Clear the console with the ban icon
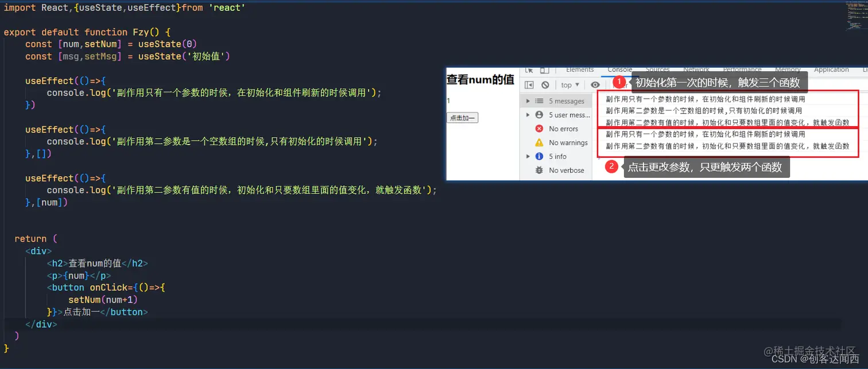This screenshot has height=369, width=868. point(545,85)
